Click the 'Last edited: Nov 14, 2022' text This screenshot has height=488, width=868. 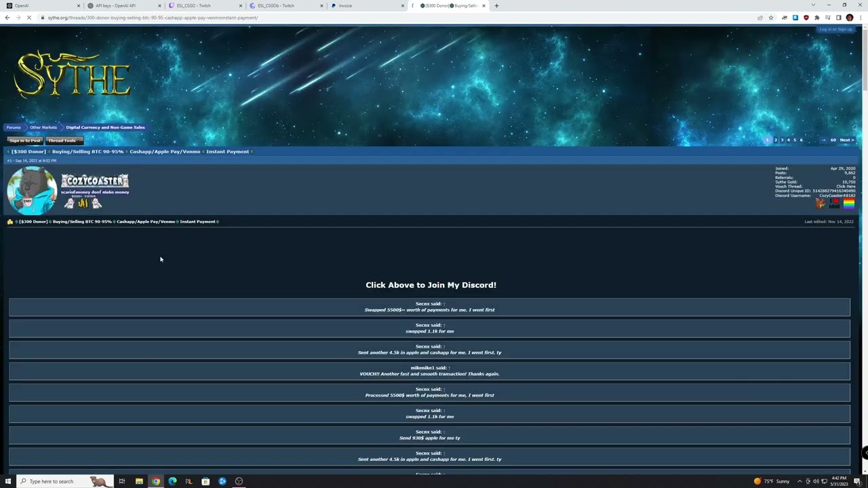829,222
